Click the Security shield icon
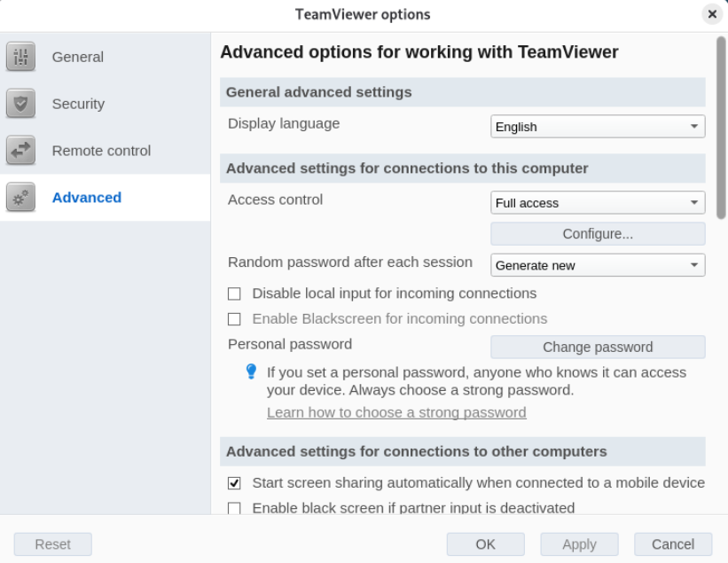The image size is (728, 563). [20, 104]
